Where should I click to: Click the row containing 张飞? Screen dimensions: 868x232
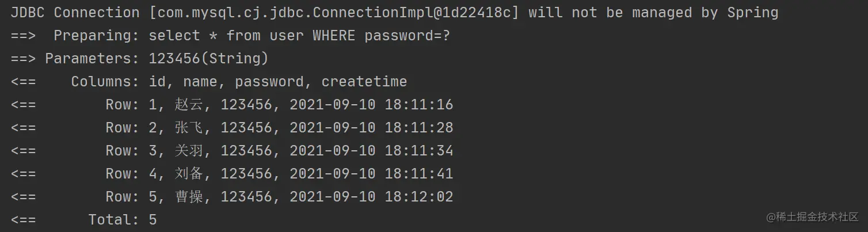[x=231, y=128]
